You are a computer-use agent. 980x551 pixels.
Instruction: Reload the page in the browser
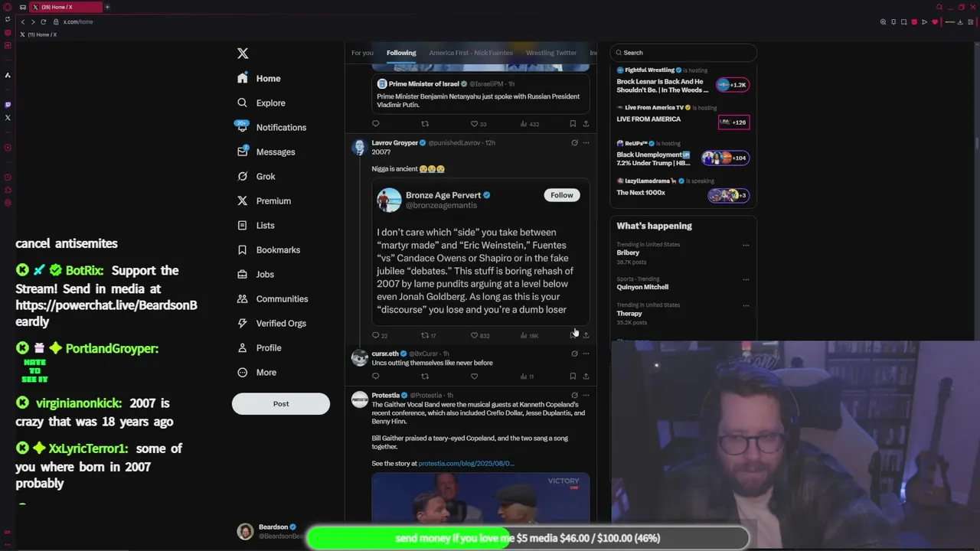(43, 21)
